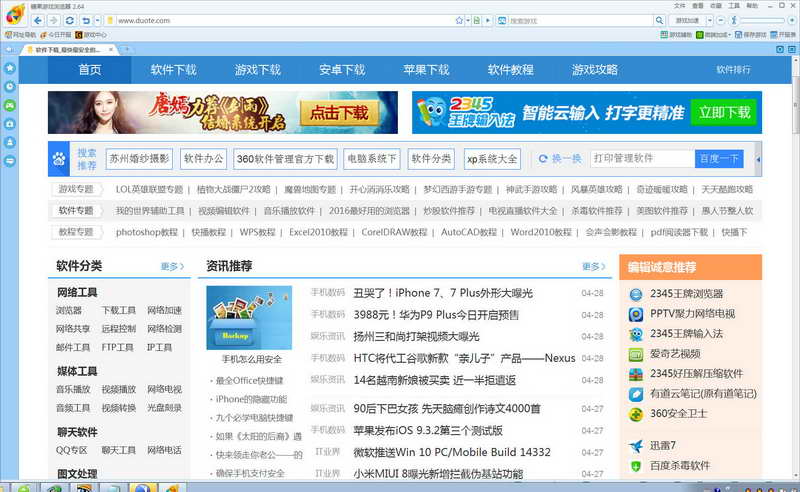
Task: Click the 360软件管理官方下载 suggestion
Action: (285, 159)
